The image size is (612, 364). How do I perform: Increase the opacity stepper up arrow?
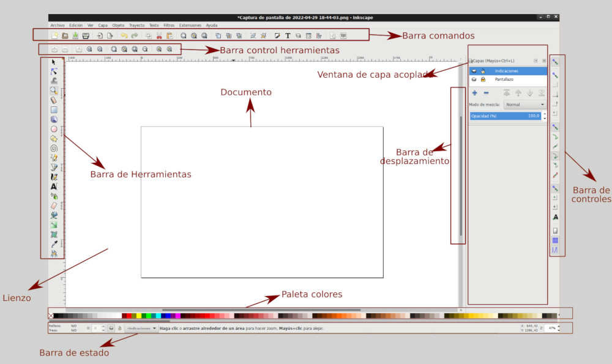(x=545, y=114)
